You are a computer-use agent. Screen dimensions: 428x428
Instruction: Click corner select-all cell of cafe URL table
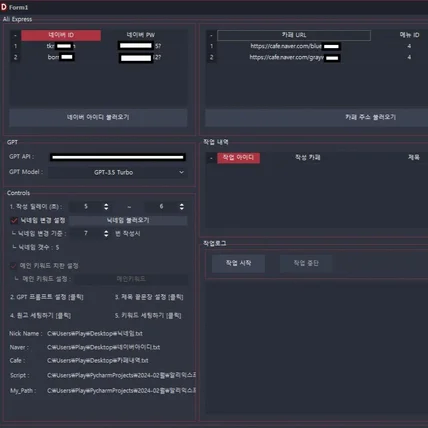(x=211, y=35)
